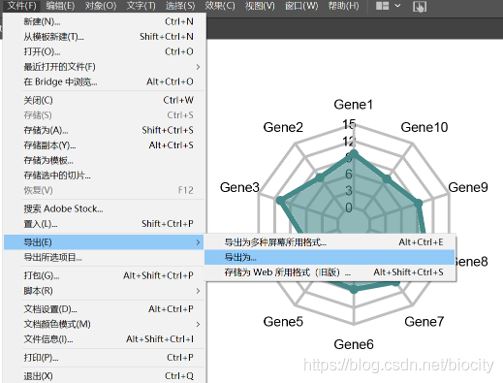Viewport: 503px width, 383px height.
Task: Expand the 脚本(R) submenu
Action: click(105, 291)
